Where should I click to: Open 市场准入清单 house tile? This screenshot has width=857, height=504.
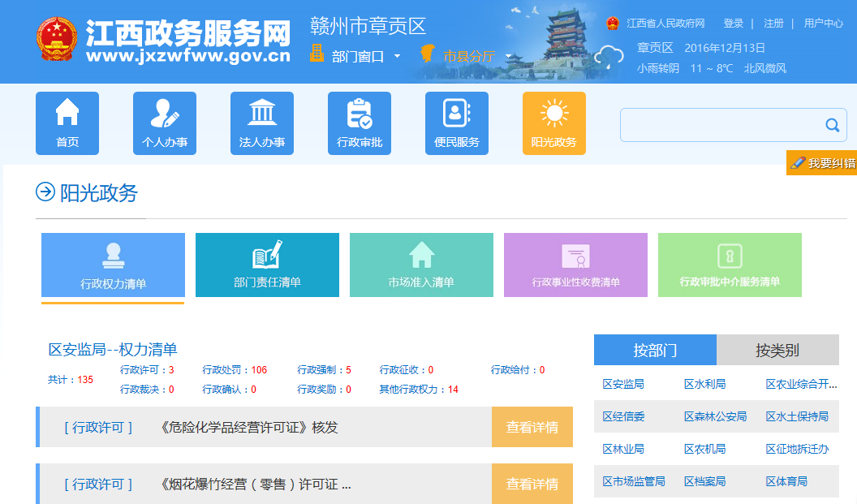421,265
